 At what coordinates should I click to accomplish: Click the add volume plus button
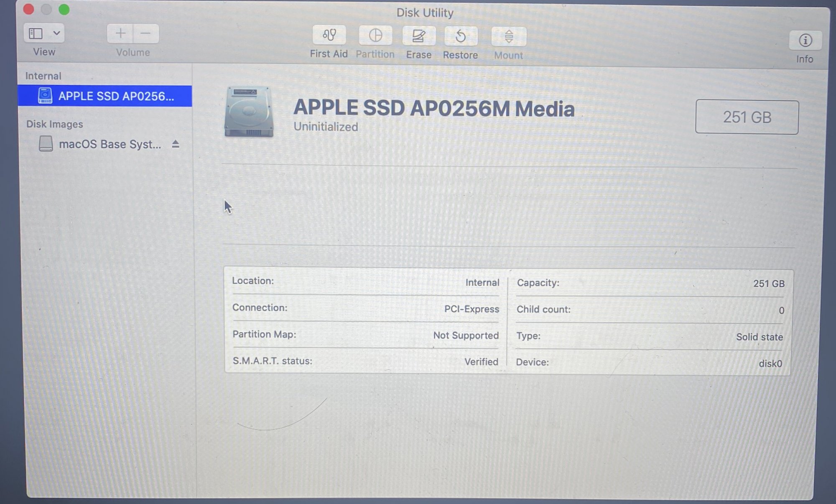(x=120, y=33)
